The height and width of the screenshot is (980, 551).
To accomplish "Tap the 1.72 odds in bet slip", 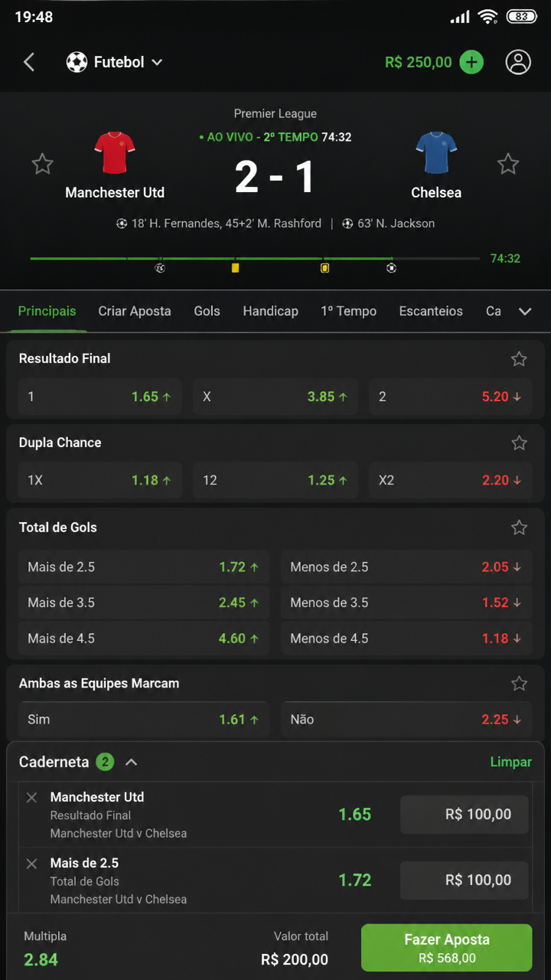I will coord(355,880).
